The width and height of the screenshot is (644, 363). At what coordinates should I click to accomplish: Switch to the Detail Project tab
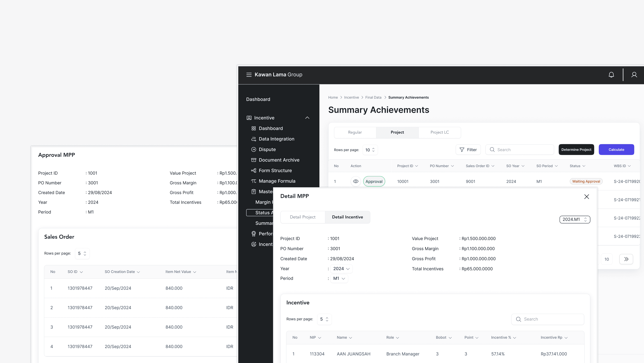pyautogui.click(x=303, y=217)
